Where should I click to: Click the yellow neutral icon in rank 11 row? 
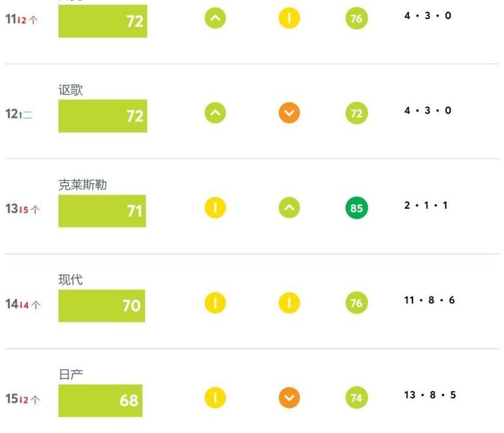pos(289,18)
